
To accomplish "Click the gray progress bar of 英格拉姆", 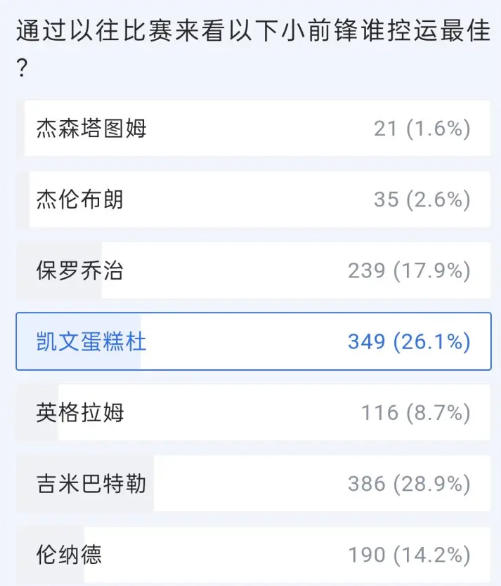I will [37, 412].
